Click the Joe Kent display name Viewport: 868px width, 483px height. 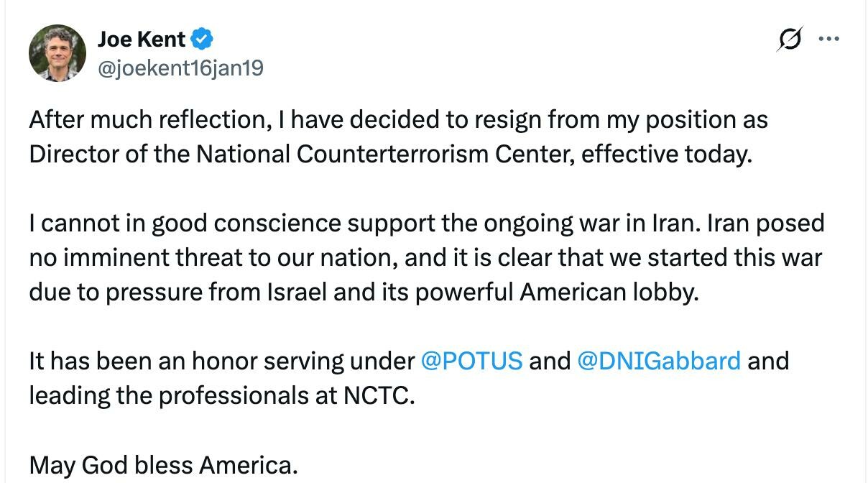tap(141, 37)
